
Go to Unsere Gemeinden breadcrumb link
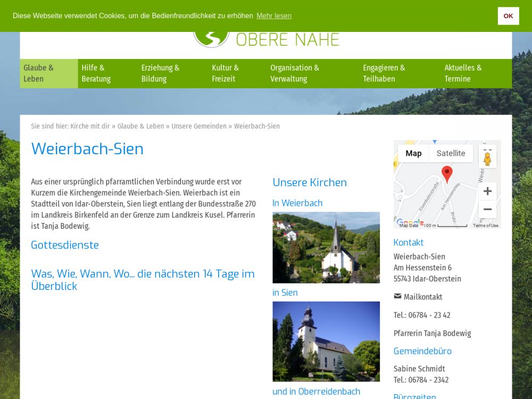[x=199, y=126]
